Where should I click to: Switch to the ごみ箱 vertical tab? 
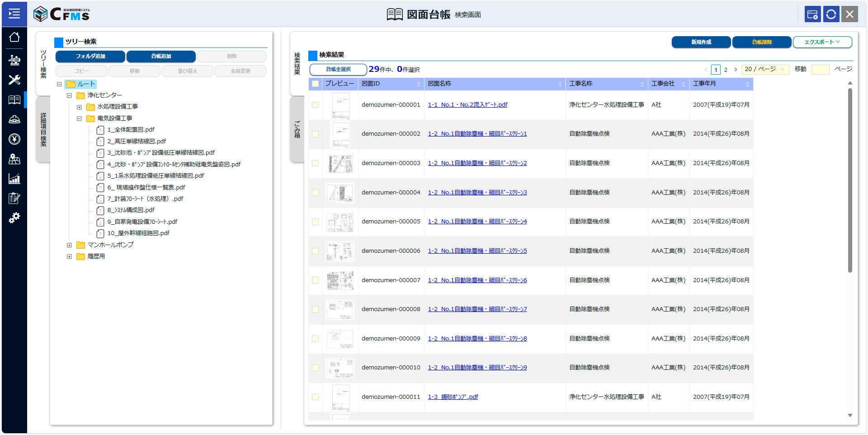point(297,129)
